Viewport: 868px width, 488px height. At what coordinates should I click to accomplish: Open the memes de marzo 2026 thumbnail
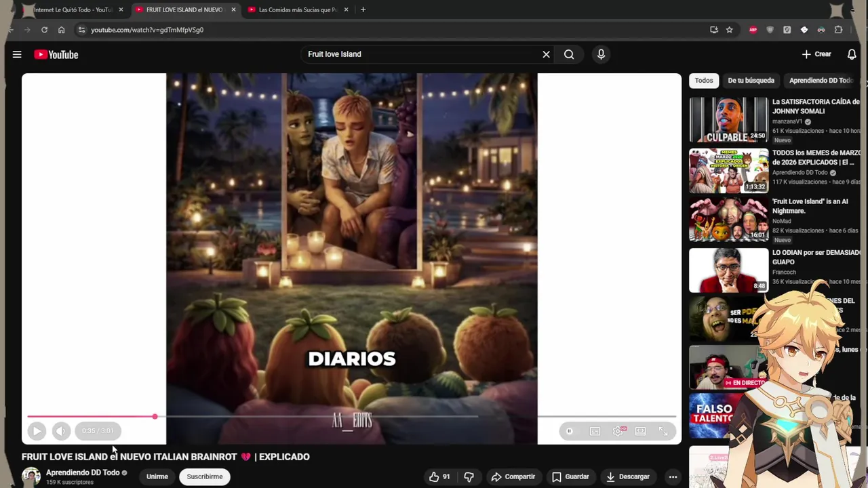coord(729,171)
